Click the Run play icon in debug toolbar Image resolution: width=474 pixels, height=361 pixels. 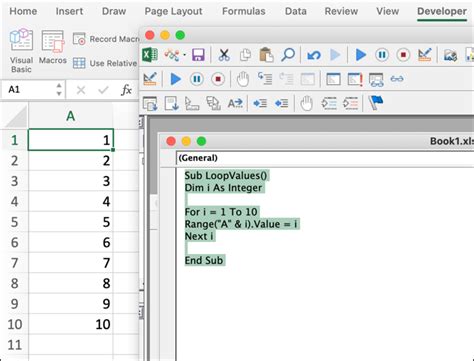pyautogui.click(x=175, y=79)
